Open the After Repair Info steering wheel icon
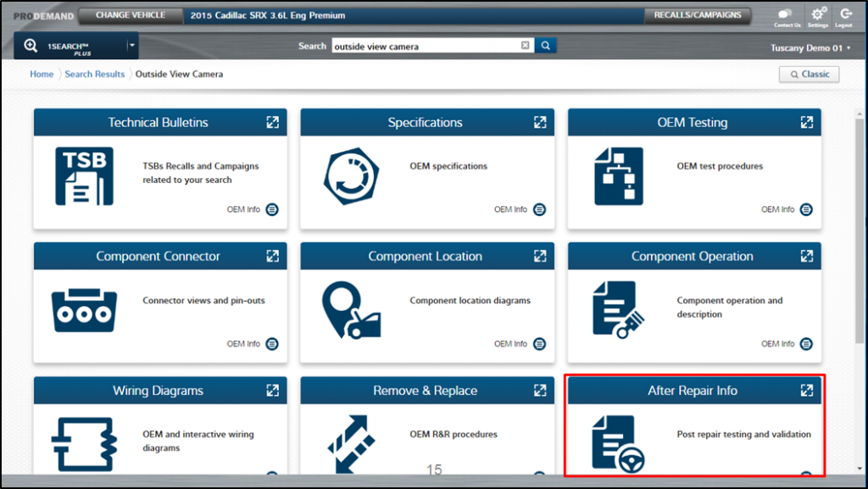This screenshot has width=868, height=489. point(618,444)
